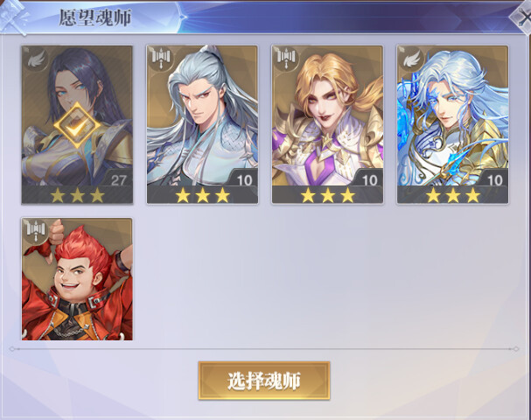Click star rating on blue-haired hero card
The height and width of the screenshot is (420, 531).
point(453,195)
